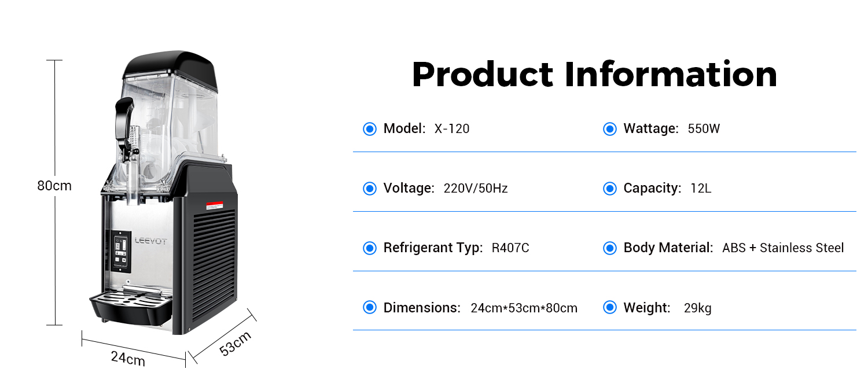Click the control panel on the machine front
Screen dimensions: 868x376
coord(122,252)
